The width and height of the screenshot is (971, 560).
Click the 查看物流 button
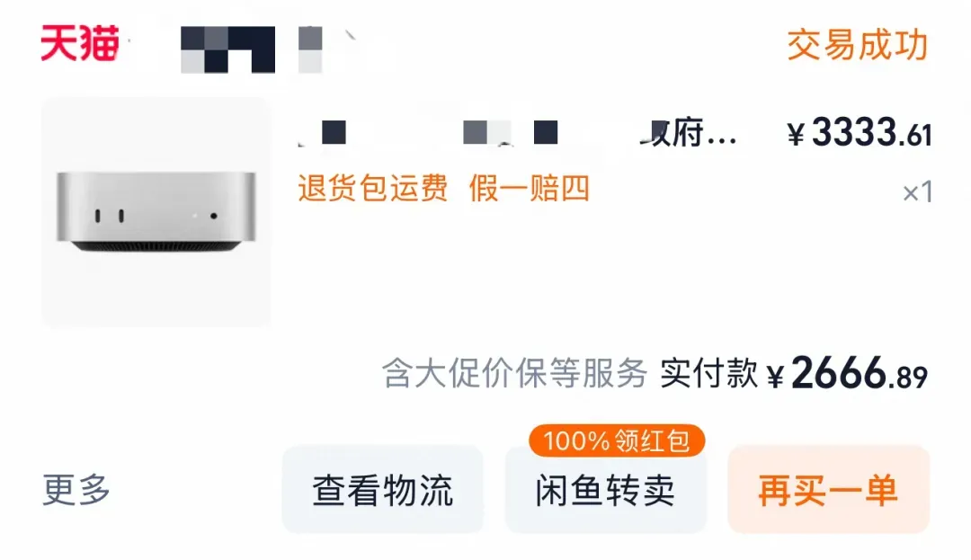(x=383, y=490)
